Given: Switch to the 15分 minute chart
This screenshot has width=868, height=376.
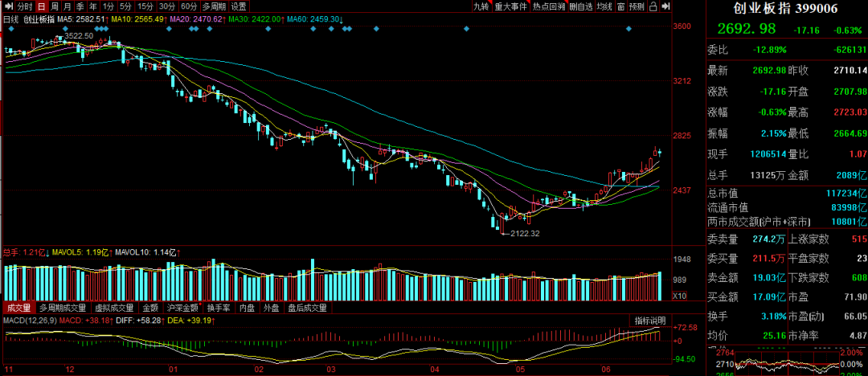Looking at the screenshot, I should tap(145, 6).
